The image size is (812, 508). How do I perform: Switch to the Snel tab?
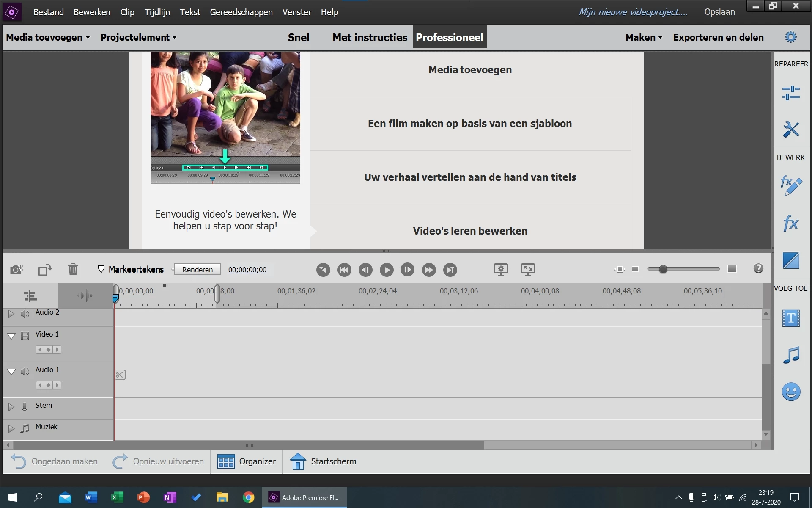299,37
